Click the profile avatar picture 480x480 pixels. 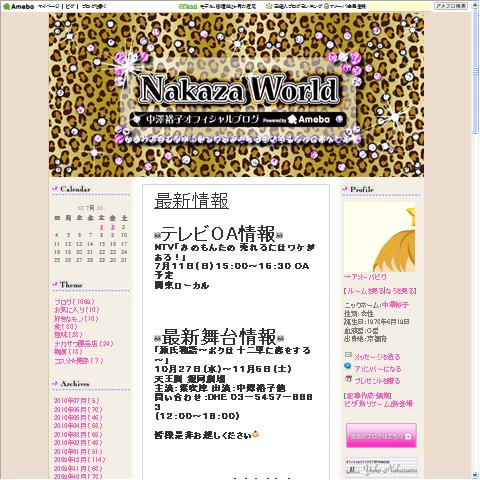[379, 237]
